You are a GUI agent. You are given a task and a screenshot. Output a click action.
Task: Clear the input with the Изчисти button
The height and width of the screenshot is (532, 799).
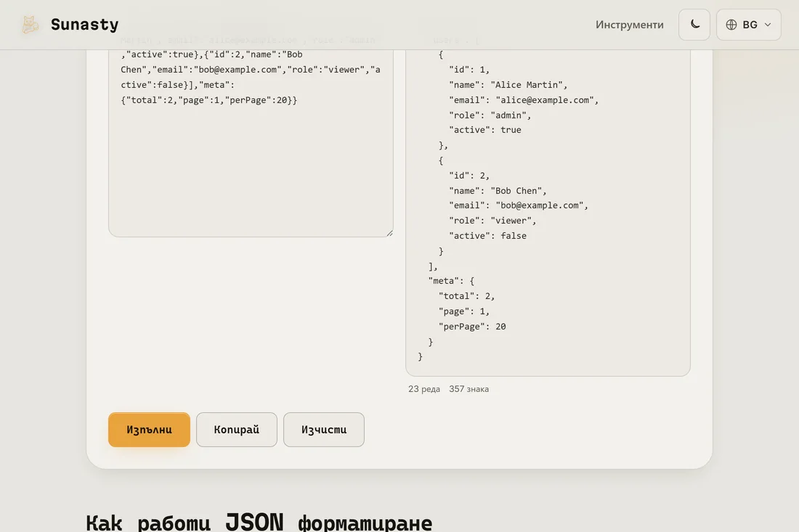pos(323,430)
